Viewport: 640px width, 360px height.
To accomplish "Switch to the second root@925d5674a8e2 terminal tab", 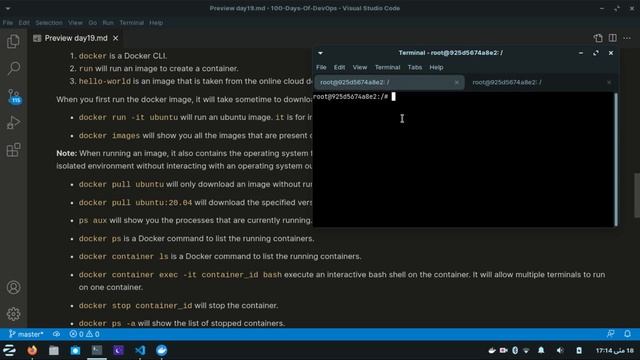I will pyautogui.click(x=541, y=82).
